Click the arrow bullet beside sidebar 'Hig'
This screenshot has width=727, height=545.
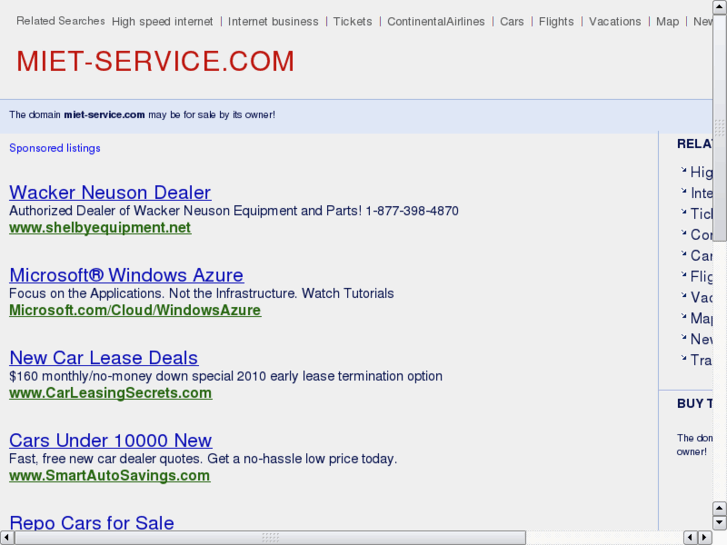click(683, 170)
